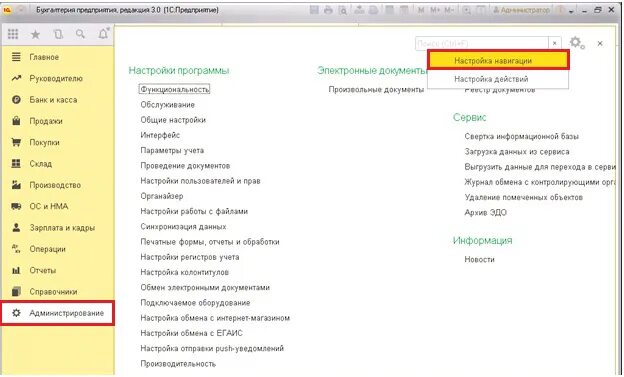The height and width of the screenshot is (377, 624).
Task: Click the Производство factory icon
Action: (16, 185)
